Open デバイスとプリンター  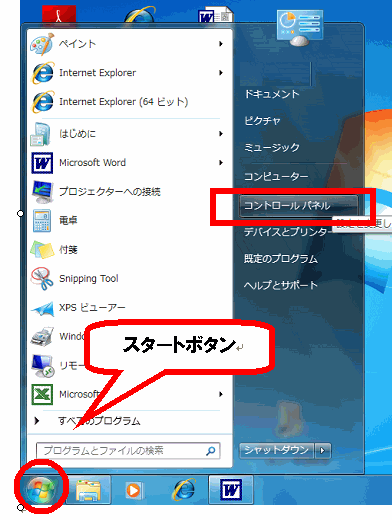288,232
